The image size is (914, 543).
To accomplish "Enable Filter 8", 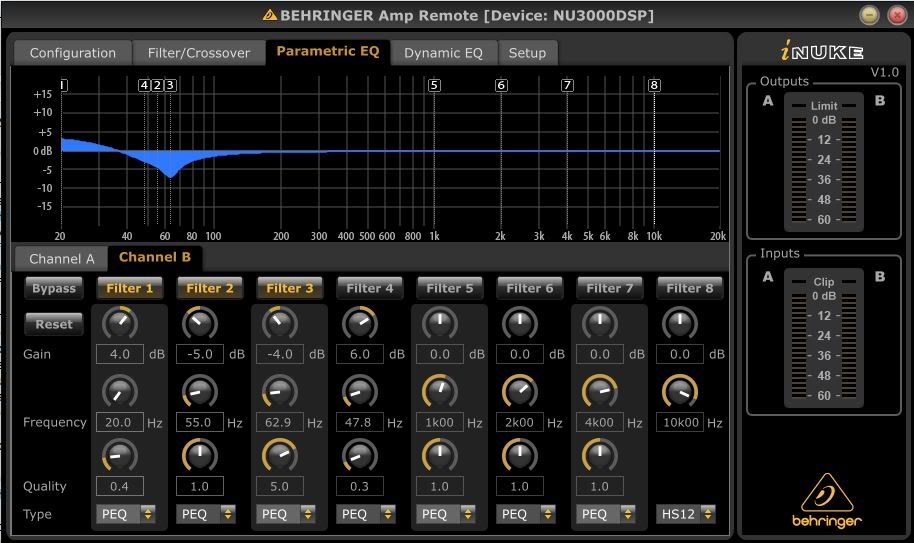I will tap(690, 288).
